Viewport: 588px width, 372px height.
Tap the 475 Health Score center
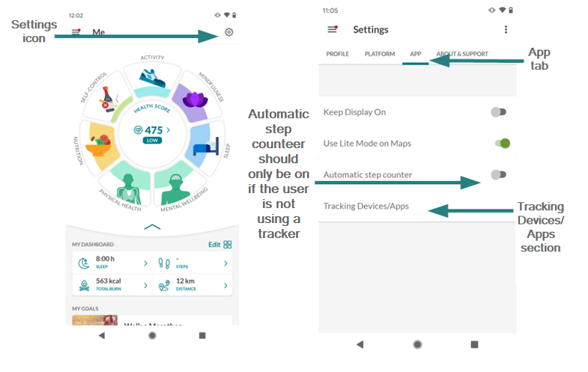152,130
